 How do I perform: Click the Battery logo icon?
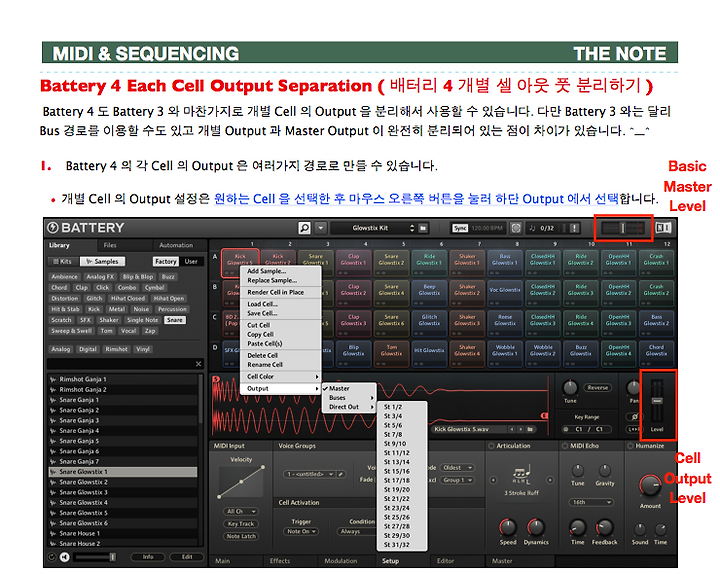[x=53, y=228]
